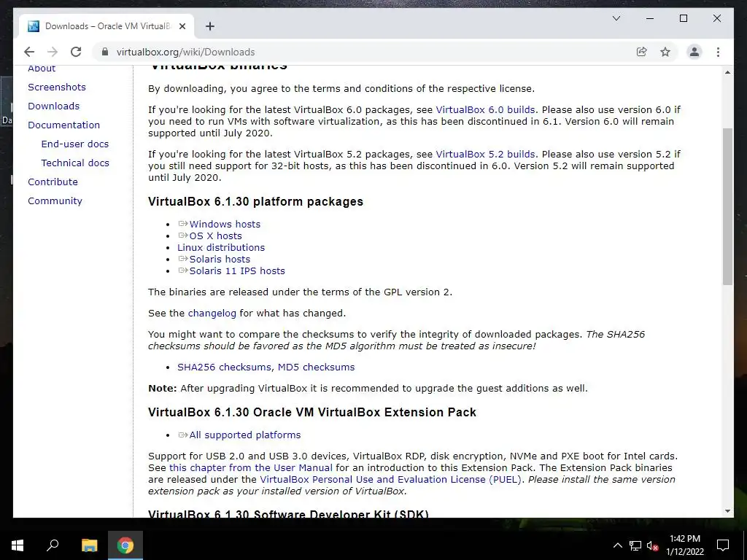Open the MD5 checksums link
Viewport: 747px width, 560px height.
pyautogui.click(x=317, y=367)
